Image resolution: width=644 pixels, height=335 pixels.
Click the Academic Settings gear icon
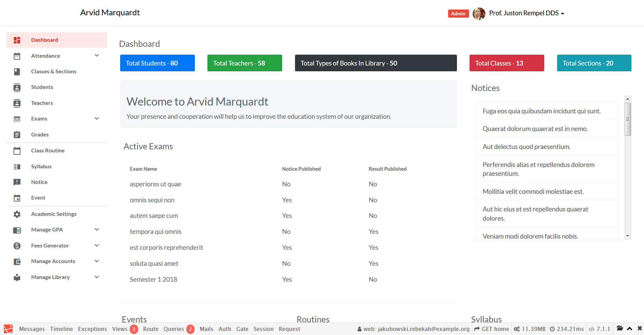coord(17,214)
